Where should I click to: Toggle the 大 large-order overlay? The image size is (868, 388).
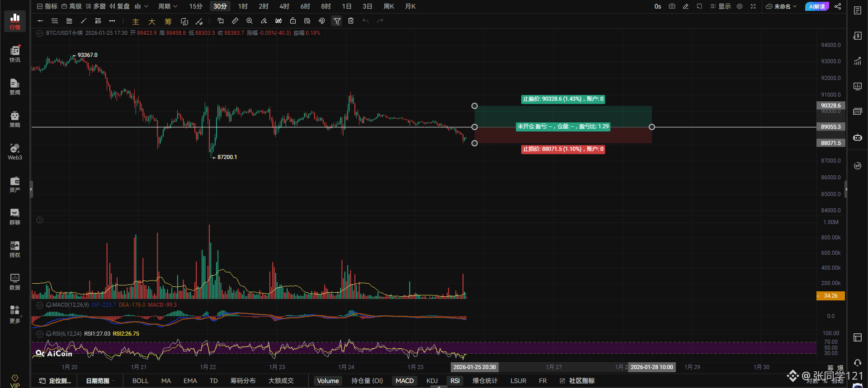(x=152, y=21)
